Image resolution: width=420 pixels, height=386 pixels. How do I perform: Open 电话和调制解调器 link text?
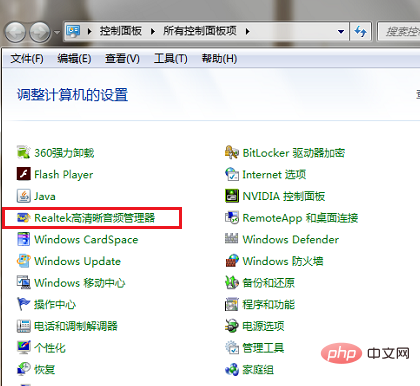coord(76,326)
